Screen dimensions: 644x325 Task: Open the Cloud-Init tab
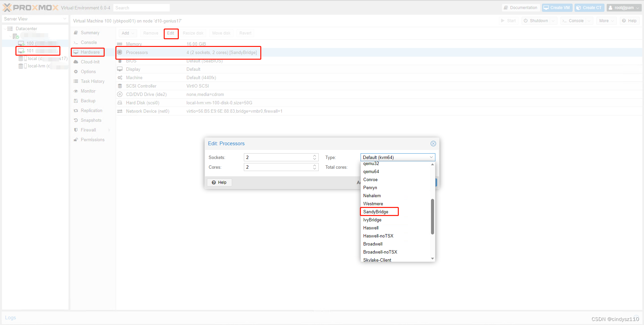pos(90,62)
